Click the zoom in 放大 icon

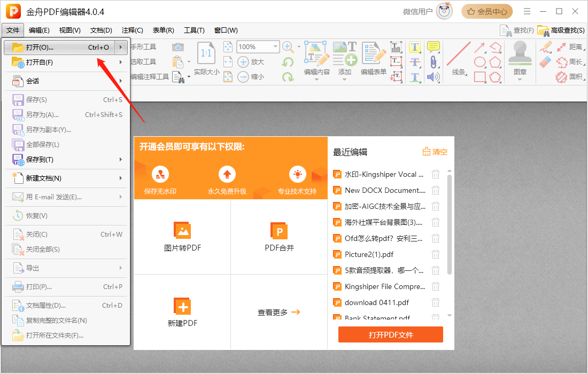(x=243, y=62)
